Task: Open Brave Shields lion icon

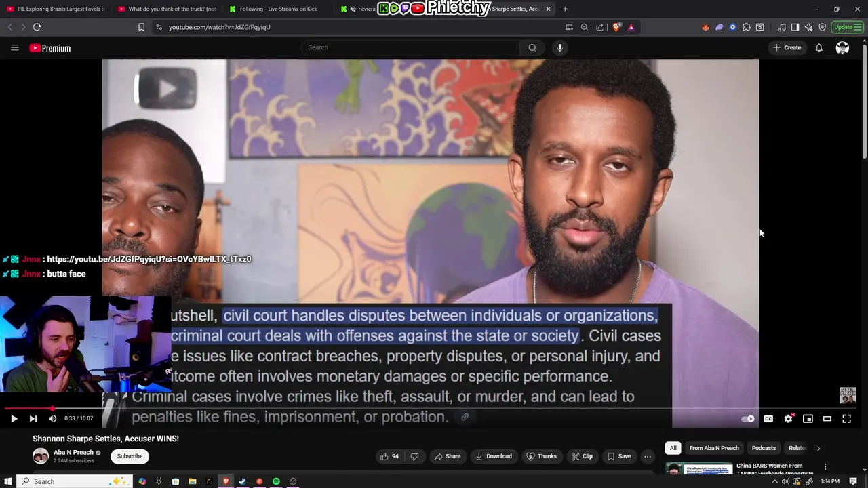Action: pyautogui.click(x=616, y=27)
